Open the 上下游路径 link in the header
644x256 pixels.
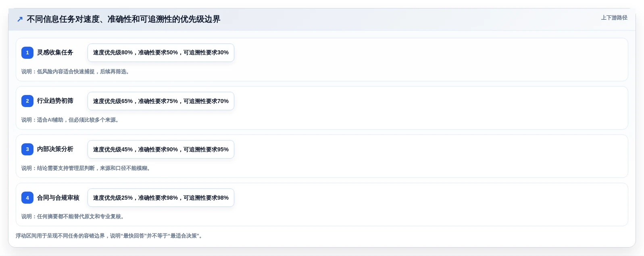(614, 18)
